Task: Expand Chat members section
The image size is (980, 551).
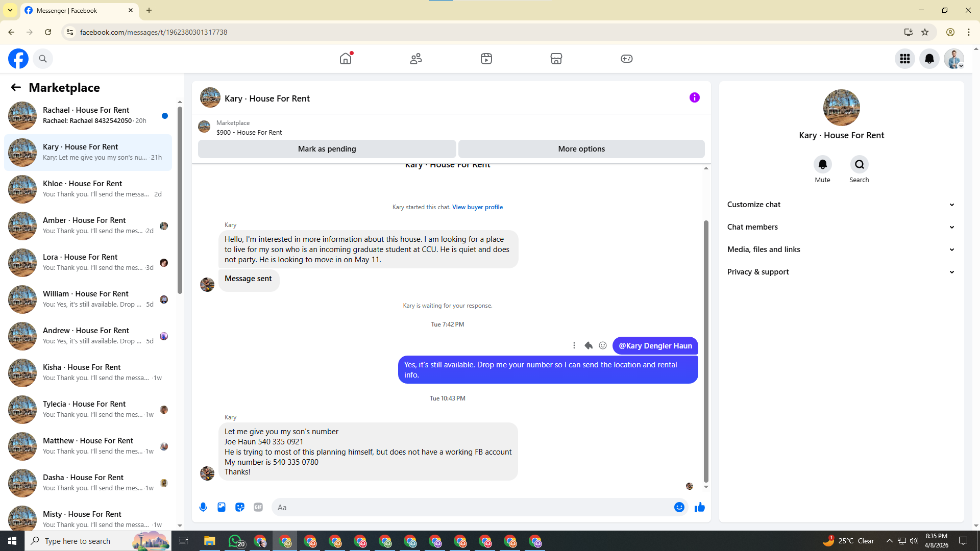Action: (x=841, y=227)
